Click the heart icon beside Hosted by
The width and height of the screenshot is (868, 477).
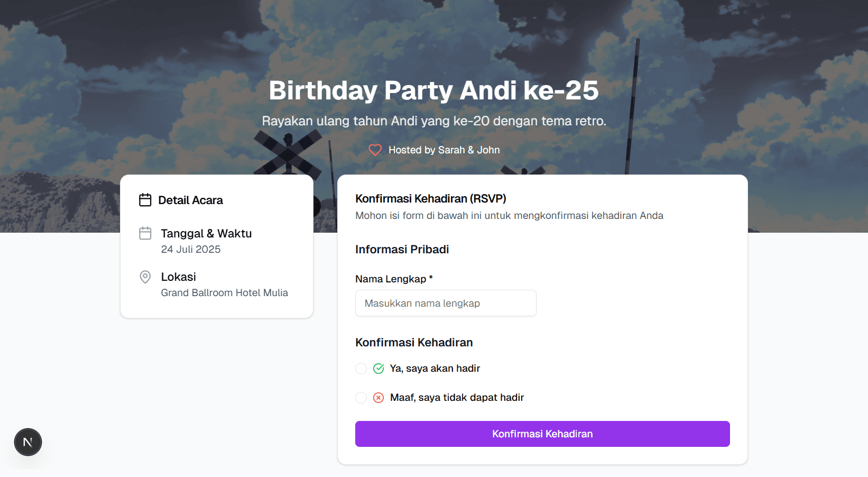(x=375, y=150)
